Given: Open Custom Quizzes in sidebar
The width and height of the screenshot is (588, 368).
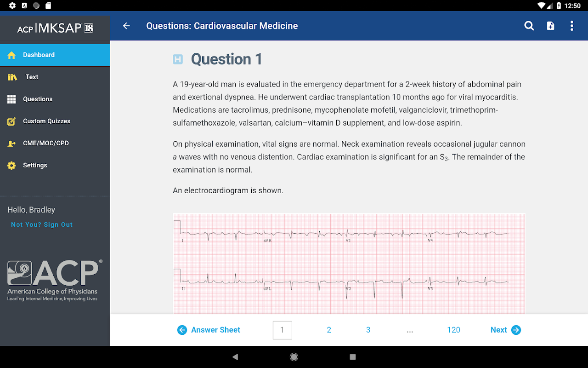Looking at the screenshot, I should click(x=46, y=121).
